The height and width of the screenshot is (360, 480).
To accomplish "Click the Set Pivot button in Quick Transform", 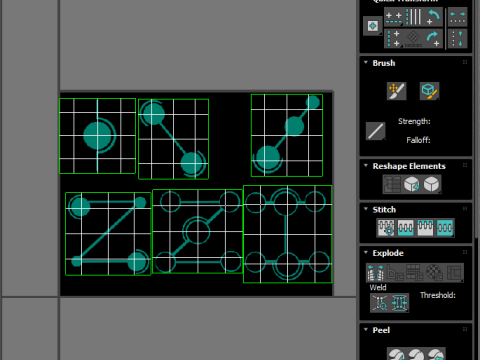I will [x=373, y=26].
